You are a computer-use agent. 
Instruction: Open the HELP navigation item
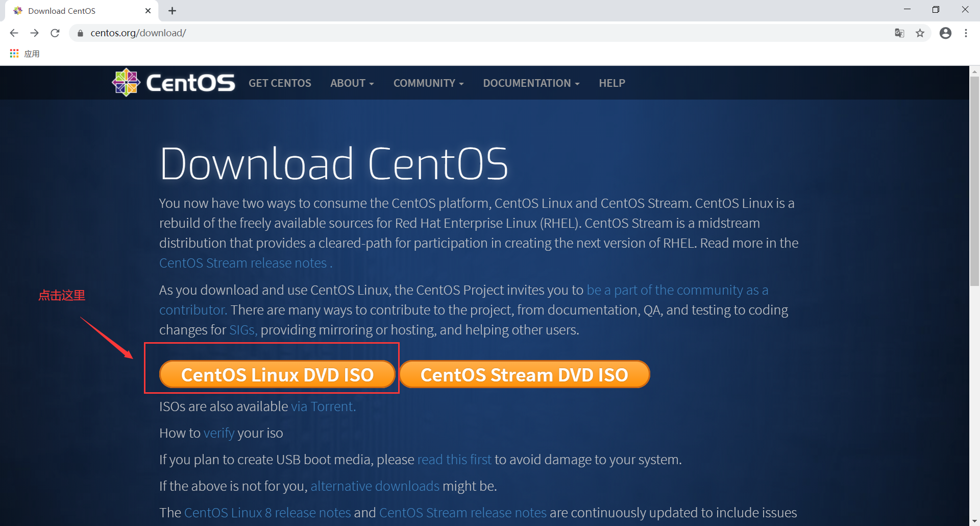pyautogui.click(x=612, y=83)
